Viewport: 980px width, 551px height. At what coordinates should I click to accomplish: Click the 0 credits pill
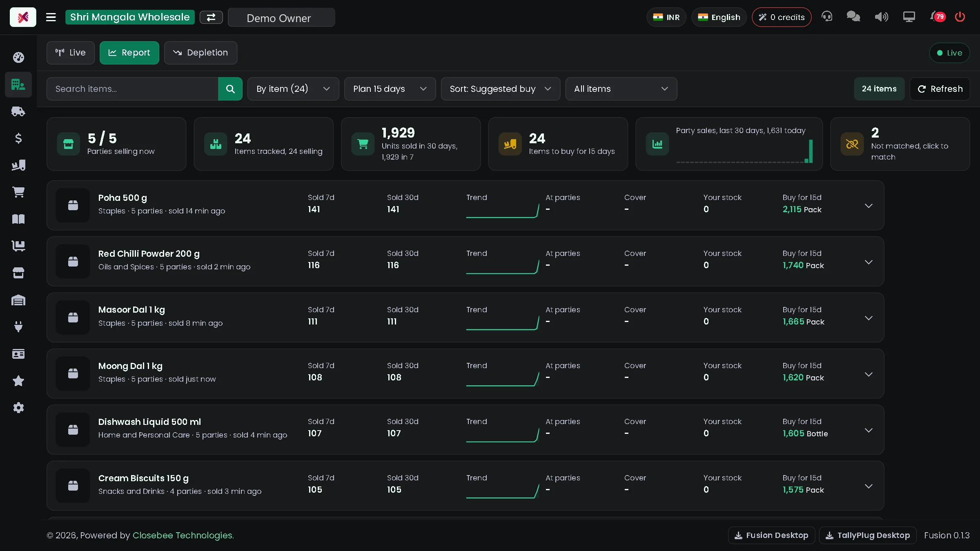(x=782, y=17)
